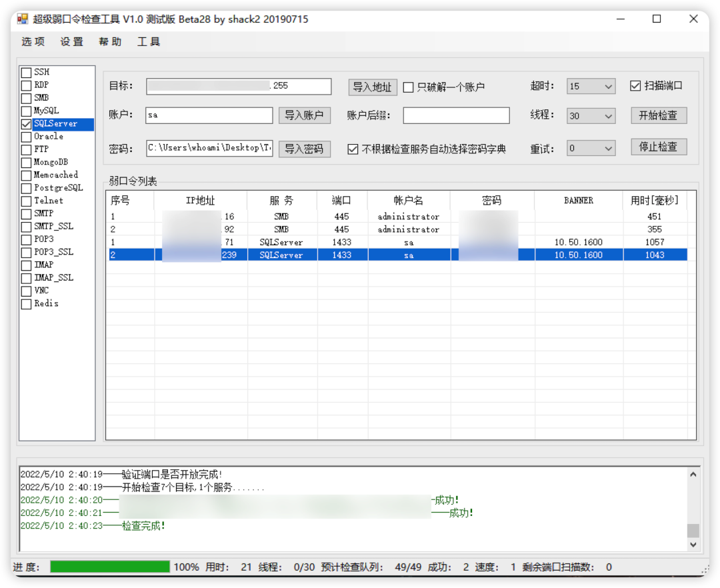720x588 pixels.
Task: Enable the Oracle service checkbox
Action: pyautogui.click(x=26, y=137)
